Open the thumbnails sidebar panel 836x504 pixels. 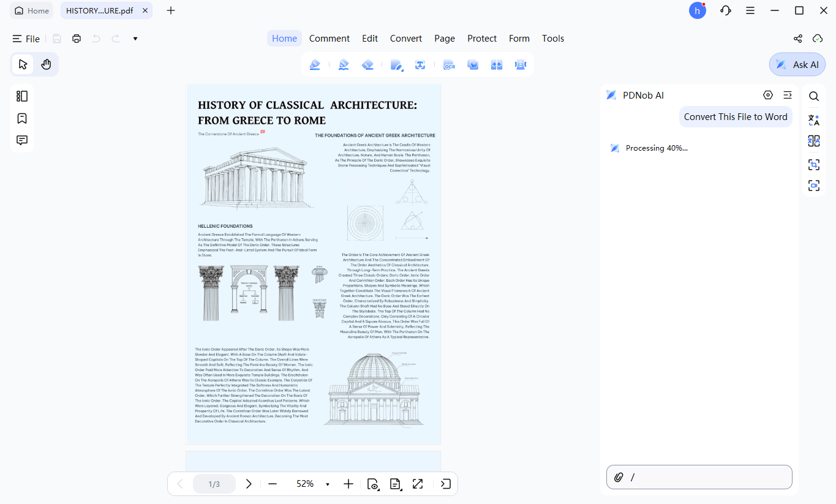point(22,96)
